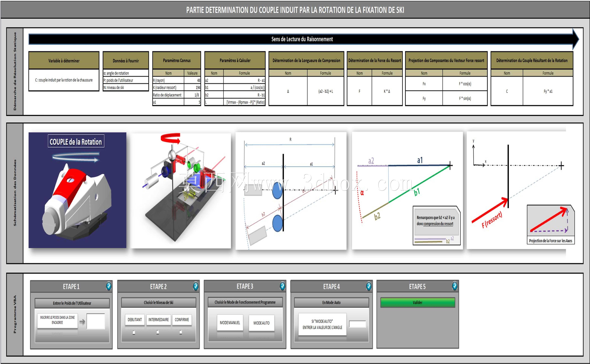Select "Détermination de la Force du Ressort" header
Screen dimensions: 590x364
375,60
